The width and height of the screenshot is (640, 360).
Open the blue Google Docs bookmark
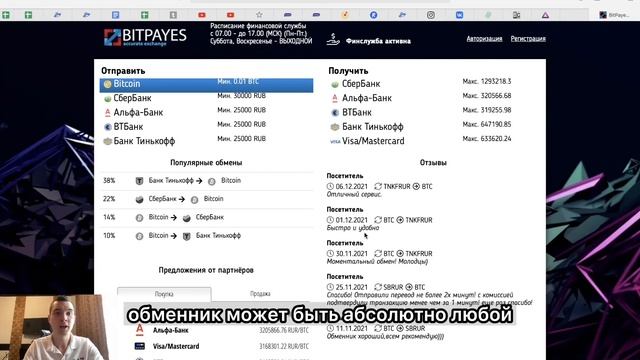[116, 15]
